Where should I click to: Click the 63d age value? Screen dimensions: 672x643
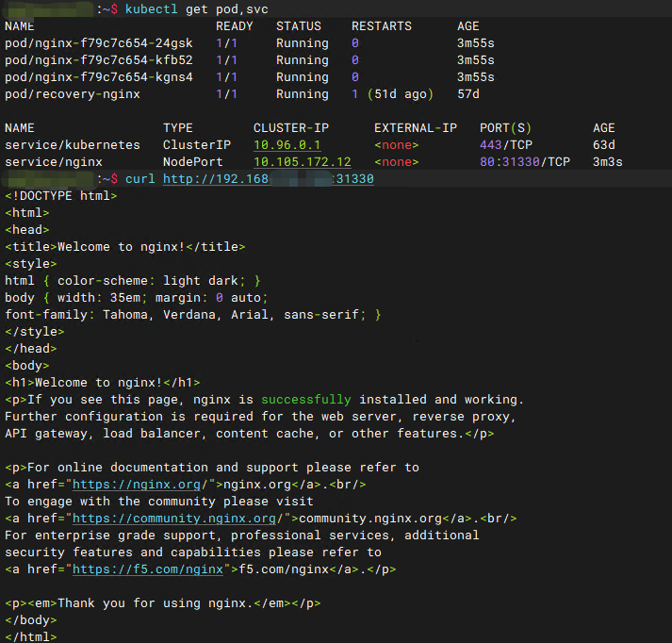tap(604, 145)
